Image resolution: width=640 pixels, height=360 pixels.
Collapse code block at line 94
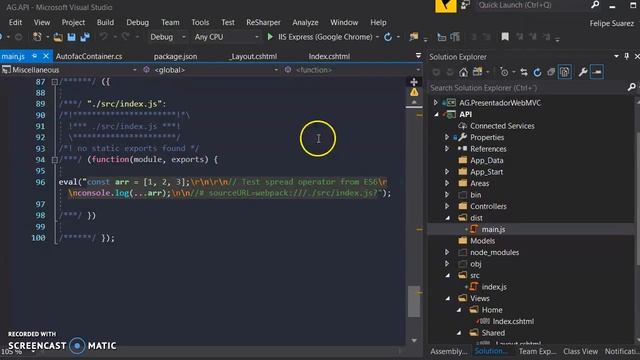point(55,160)
